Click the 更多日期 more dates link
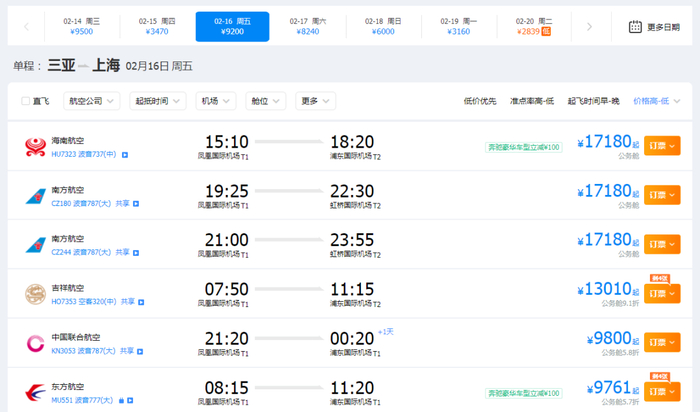Image resolution: width=700 pixels, height=412 pixels. tap(663, 27)
